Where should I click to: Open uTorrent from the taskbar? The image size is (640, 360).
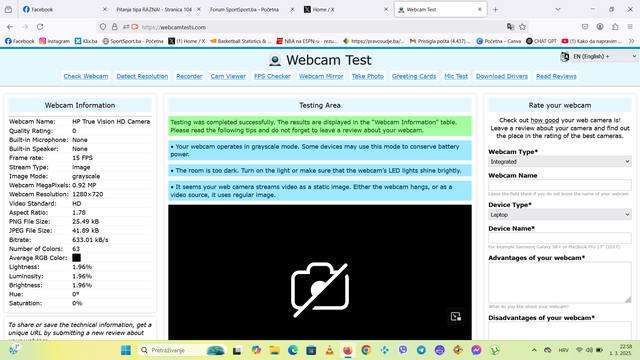click(x=494, y=350)
